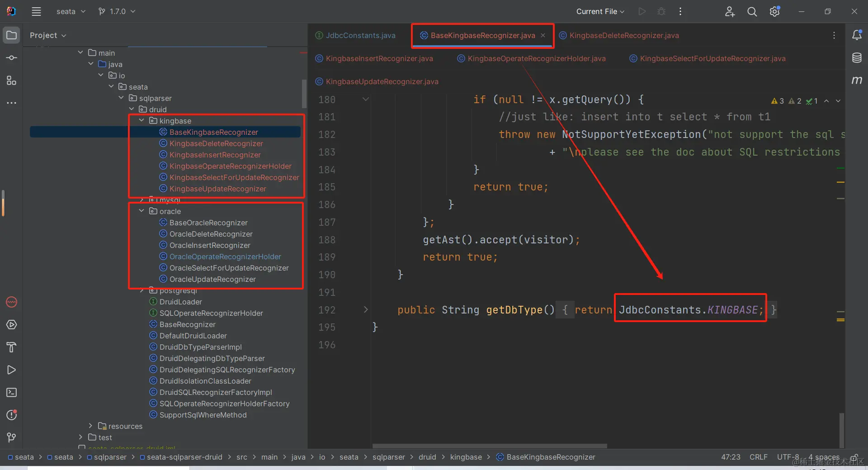Switch to JdbcConstants.java tab
This screenshot has height=470, width=868.
[x=355, y=35]
